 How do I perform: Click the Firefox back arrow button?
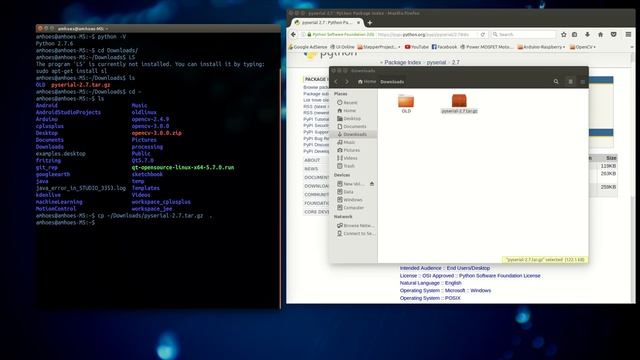click(x=293, y=35)
